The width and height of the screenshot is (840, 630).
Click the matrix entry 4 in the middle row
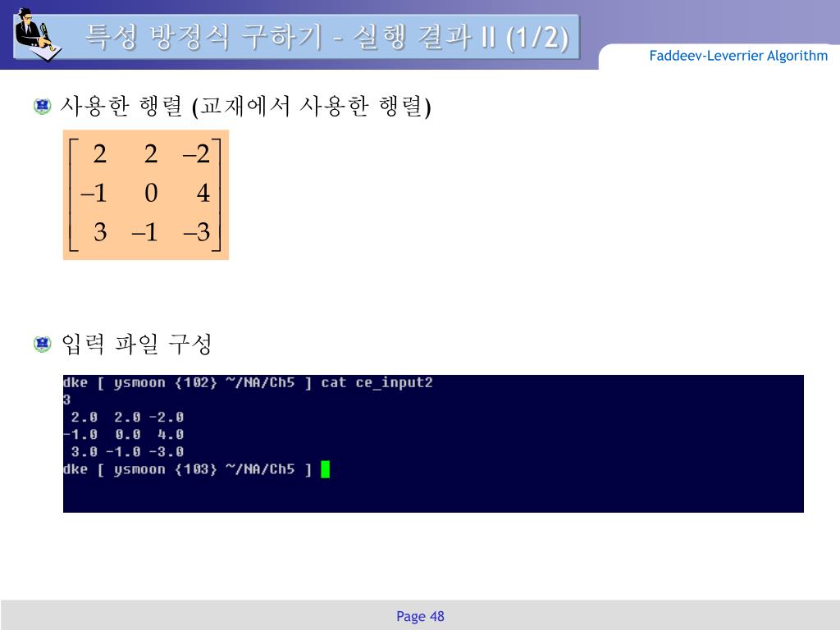[x=203, y=193]
